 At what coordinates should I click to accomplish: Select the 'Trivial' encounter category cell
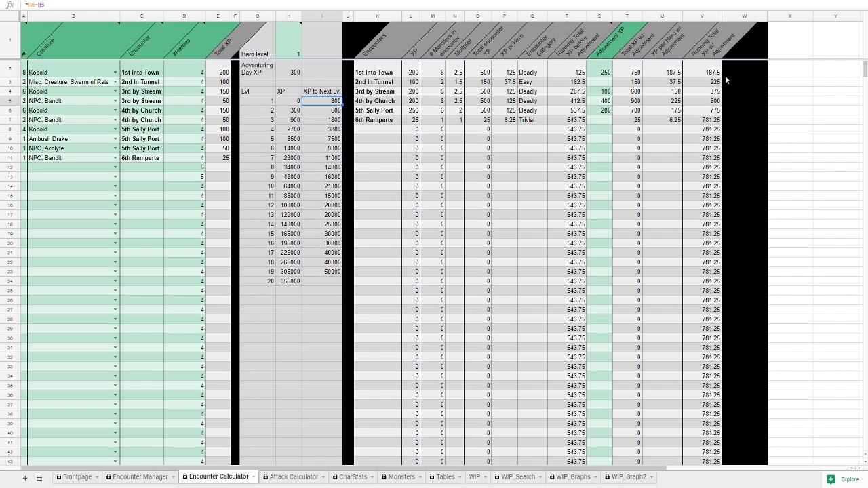click(532, 120)
